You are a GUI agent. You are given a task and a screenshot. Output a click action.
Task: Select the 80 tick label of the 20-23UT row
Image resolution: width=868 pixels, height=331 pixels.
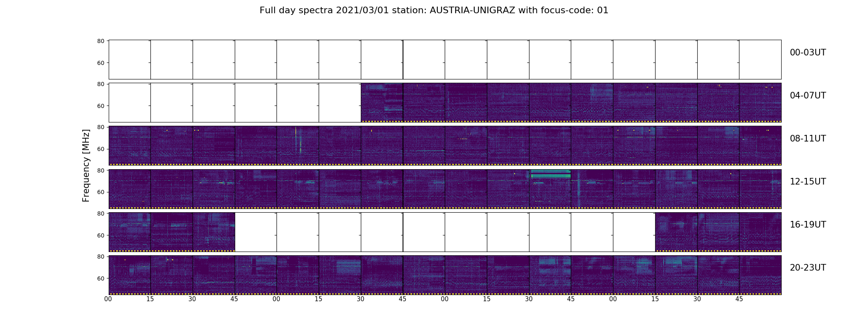pos(100,256)
